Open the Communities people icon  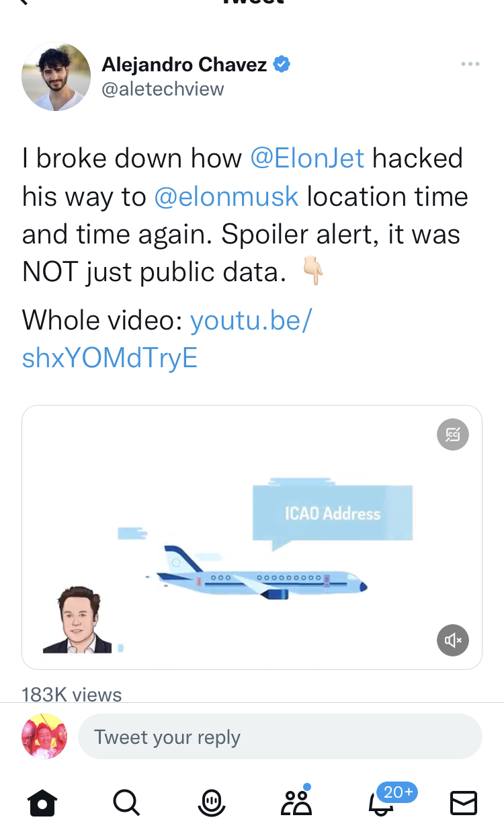pyautogui.click(x=296, y=802)
